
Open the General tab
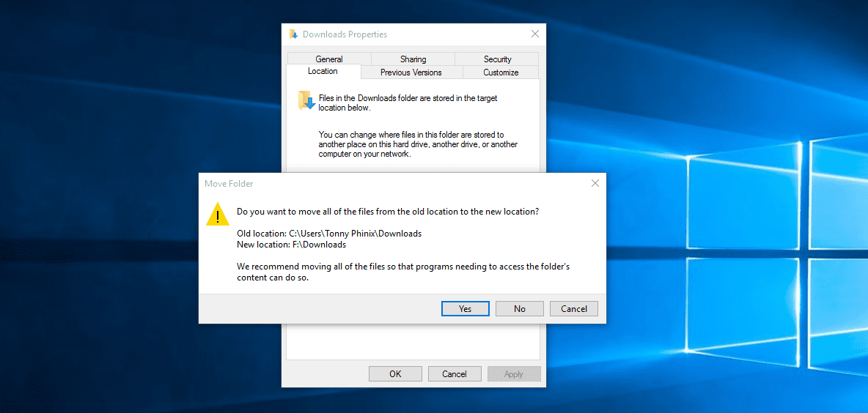click(329, 59)
